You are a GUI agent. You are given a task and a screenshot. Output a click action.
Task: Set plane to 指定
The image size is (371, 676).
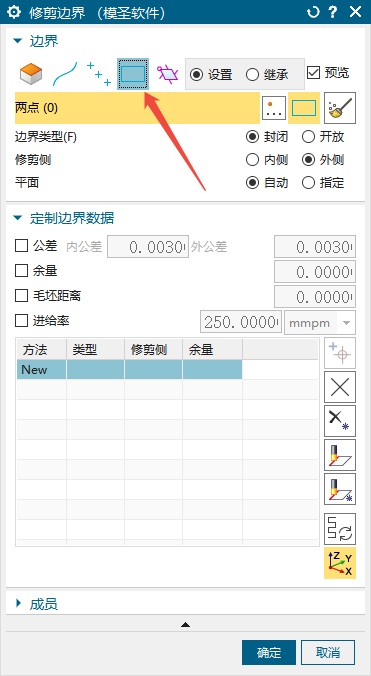[x=308, y=183]
